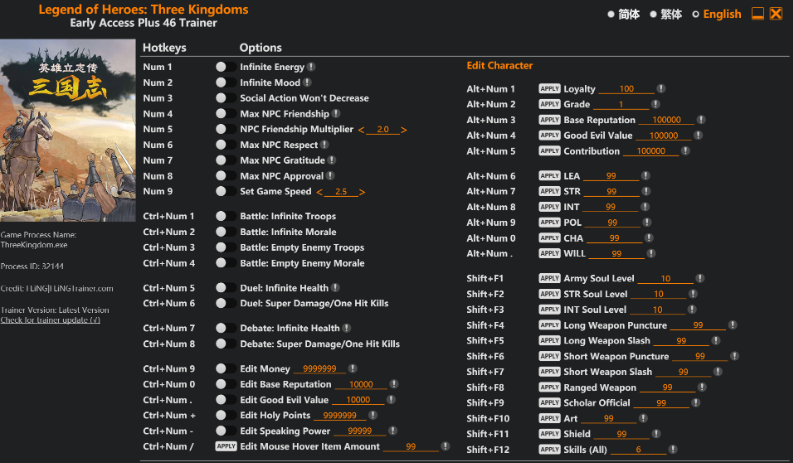Screen dimensions: 793x463
Task: Toggle Max NPC Gratitude switch
Action: tap(226, 160)
